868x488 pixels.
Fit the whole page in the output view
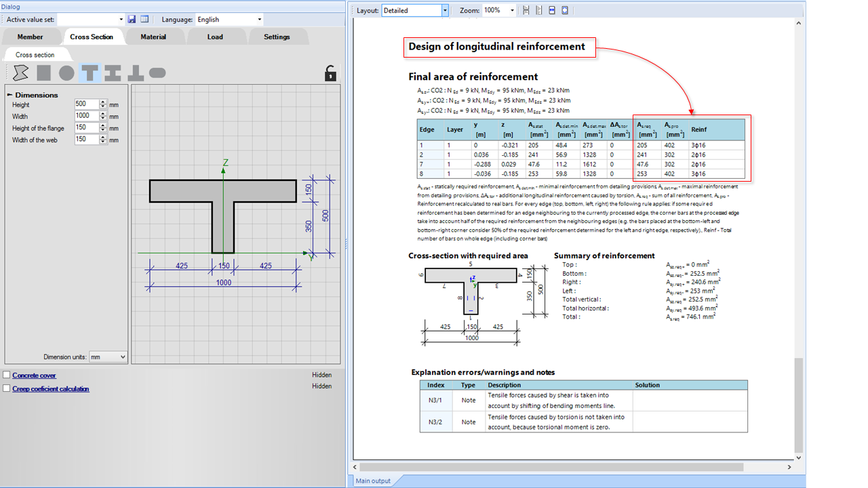[x=565, y=11]
